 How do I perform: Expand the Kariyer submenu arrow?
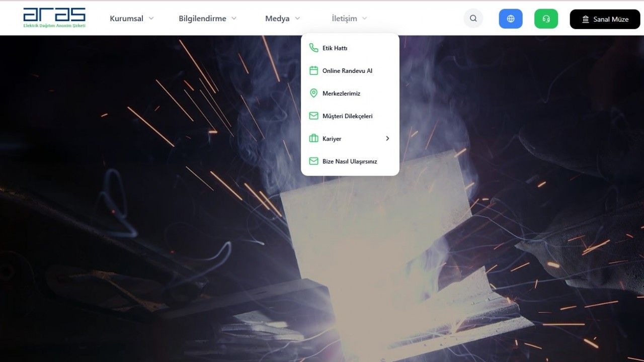387,139
